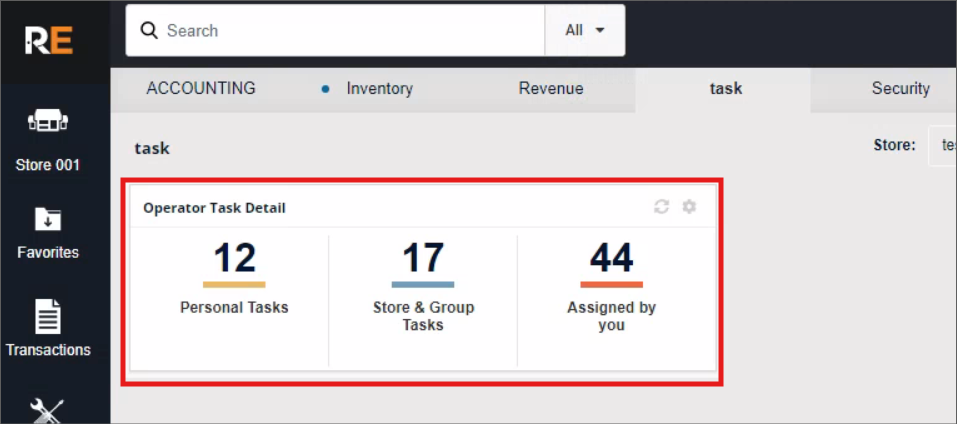Open Store 001 in the sidebar

47,138
